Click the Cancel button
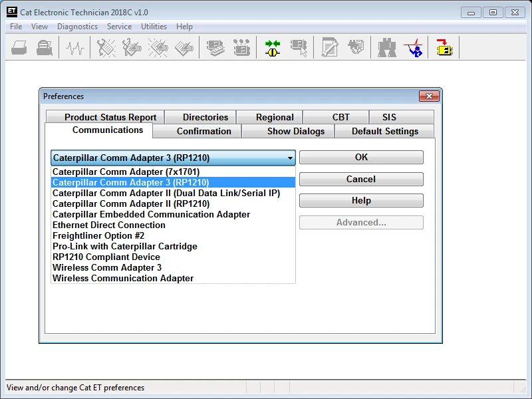 click(361, 179)
